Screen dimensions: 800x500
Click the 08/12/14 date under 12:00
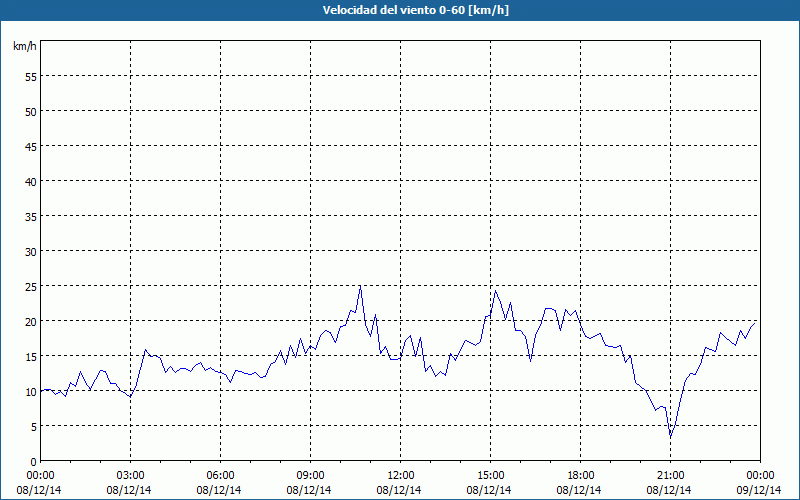[x=399, y=490]
